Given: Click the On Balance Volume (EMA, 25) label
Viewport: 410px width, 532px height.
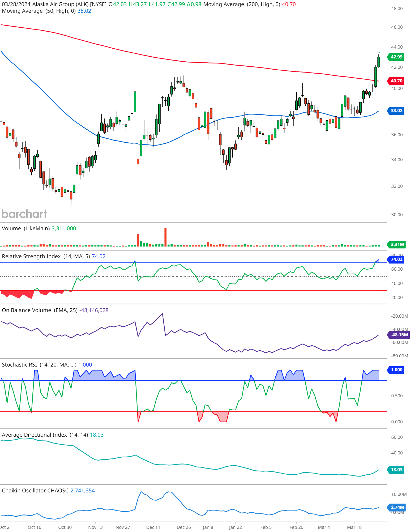Looking at the screenshot, I should [40, 310].
